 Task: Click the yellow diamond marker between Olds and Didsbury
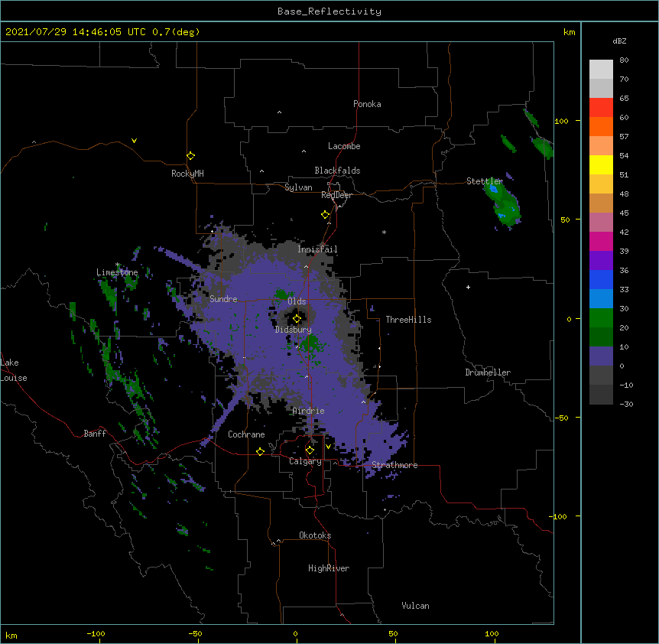pyautogui.click(x=297, y=319)
